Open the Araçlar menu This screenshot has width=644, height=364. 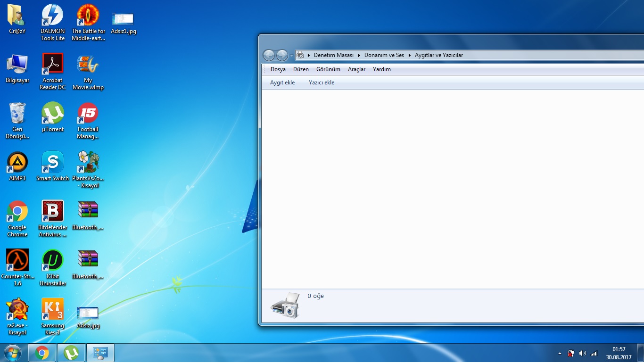coord(357,69)
